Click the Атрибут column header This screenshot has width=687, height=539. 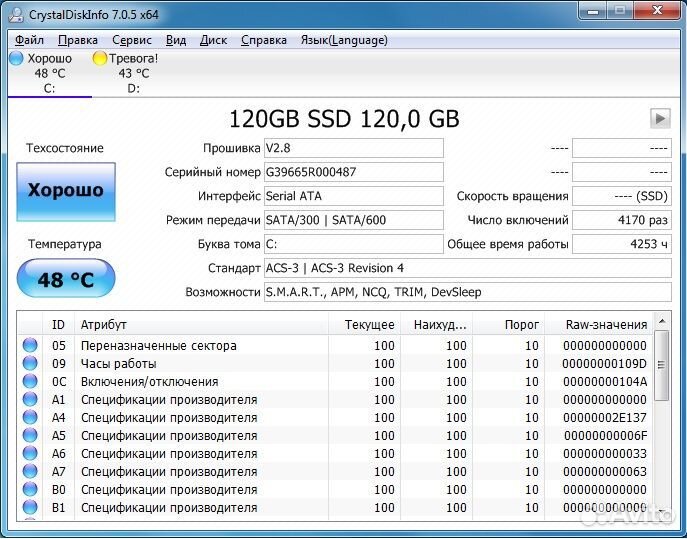[201, 325]
